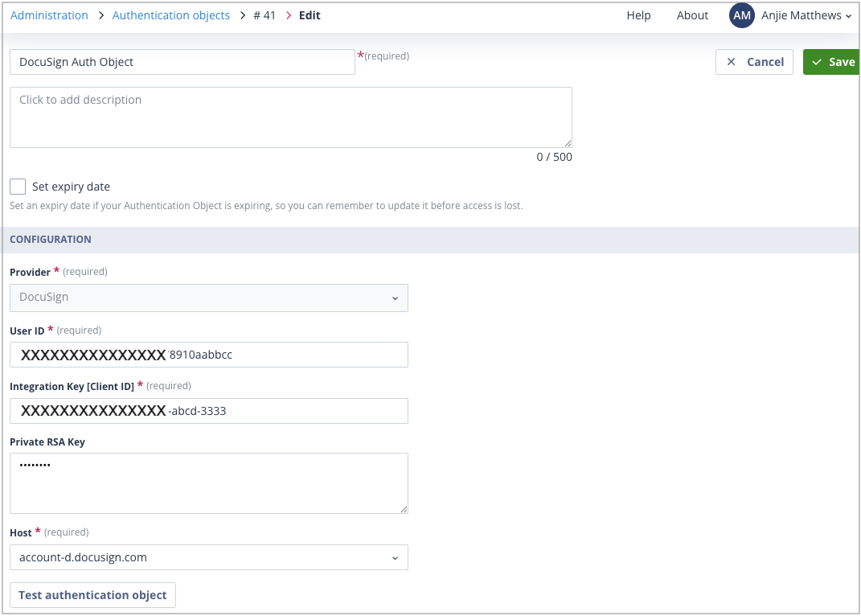Enable the Set expiry date checkbox
This screenshot has width=861, height=616.
pos(18,187)
